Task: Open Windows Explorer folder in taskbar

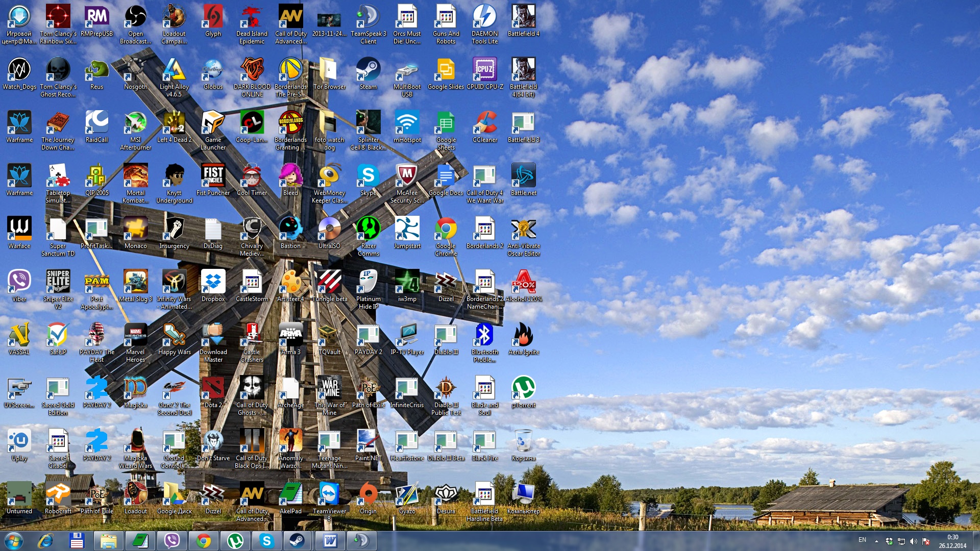Action: pyautogui.click(x=108, y=541)
